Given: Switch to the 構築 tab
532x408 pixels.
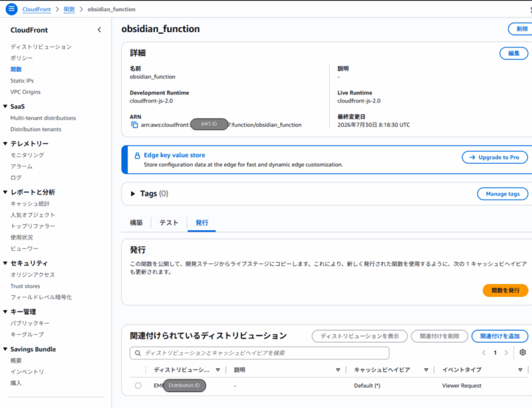Looking at the screenshot, I should (x=136, y=223).
